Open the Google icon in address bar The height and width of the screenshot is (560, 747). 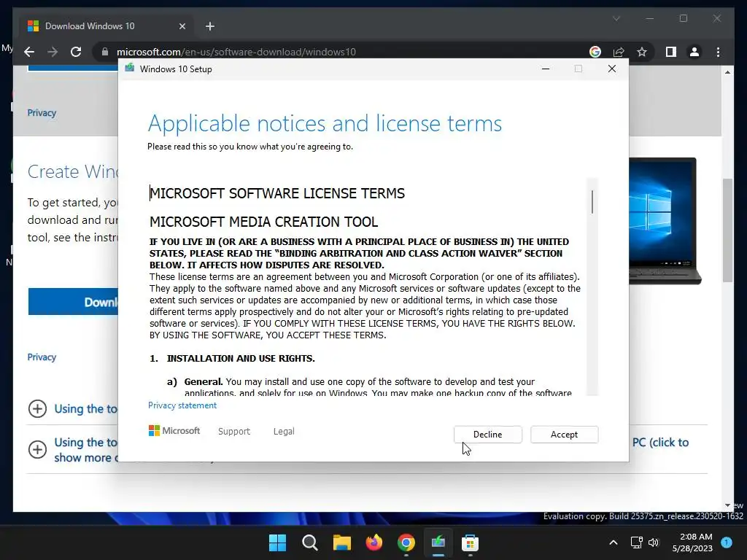[x=595, y=52]
